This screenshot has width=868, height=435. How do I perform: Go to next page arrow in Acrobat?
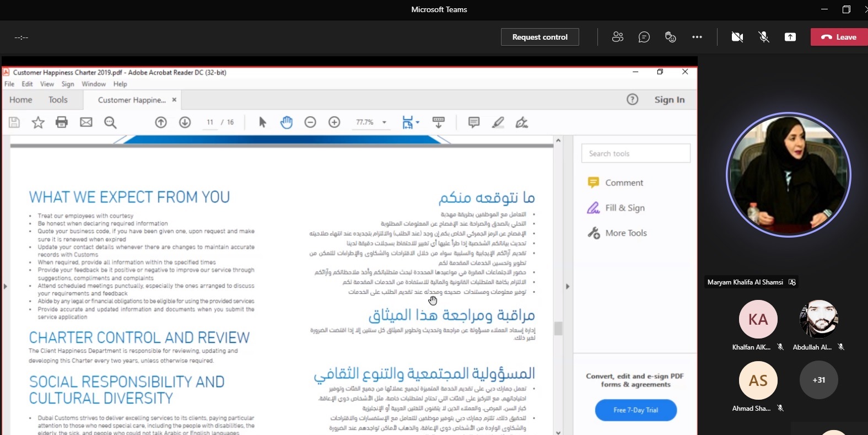(185, 122)
